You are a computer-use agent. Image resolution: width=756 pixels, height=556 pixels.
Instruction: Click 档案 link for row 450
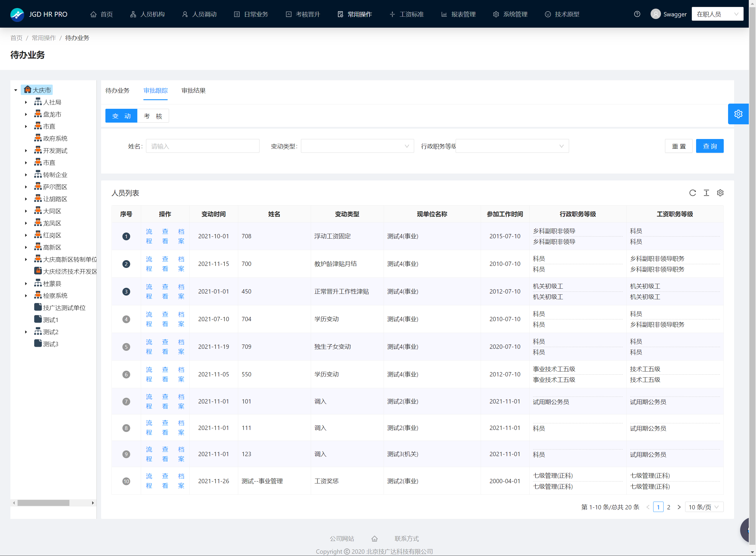[x=181, y=292]
